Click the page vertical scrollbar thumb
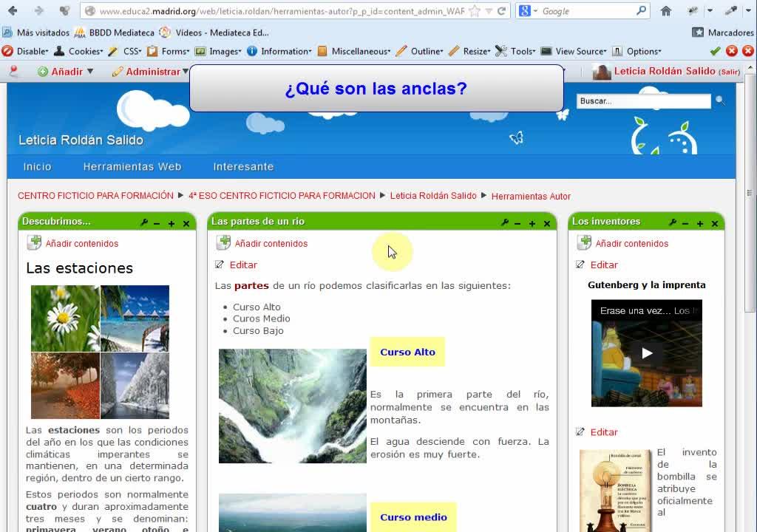 750,192
